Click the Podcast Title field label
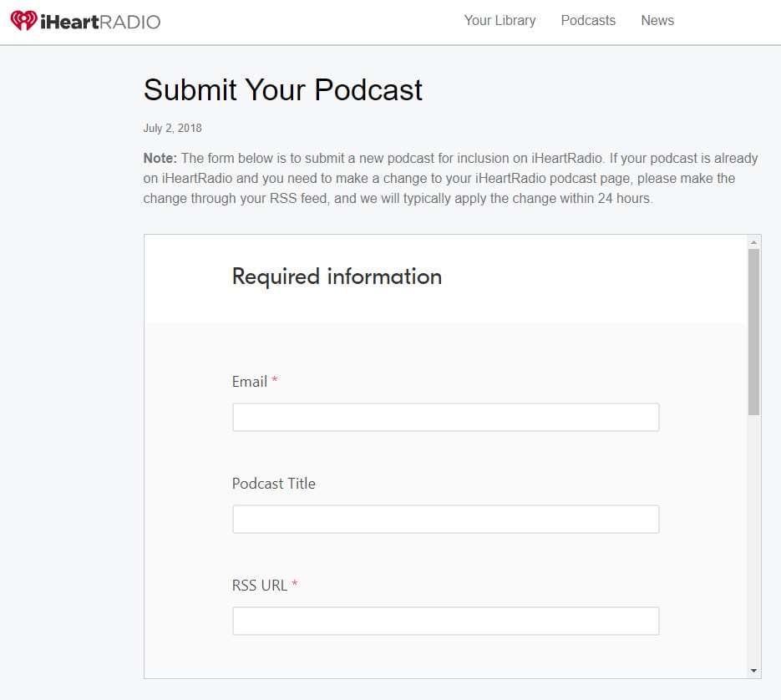The image size is (781, 700). pyautogui.click(x=274, y=483)
